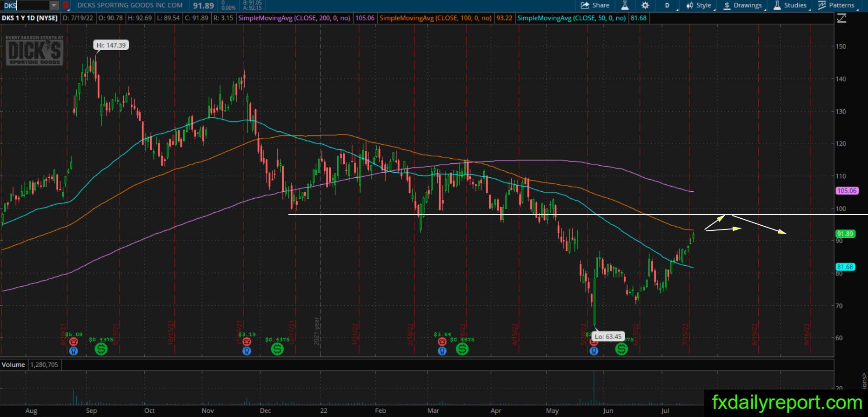Viewport: 868px width, 417px height.
Task: Click the Dick's Sporting Goods logo
Action: tap(34, 50)
